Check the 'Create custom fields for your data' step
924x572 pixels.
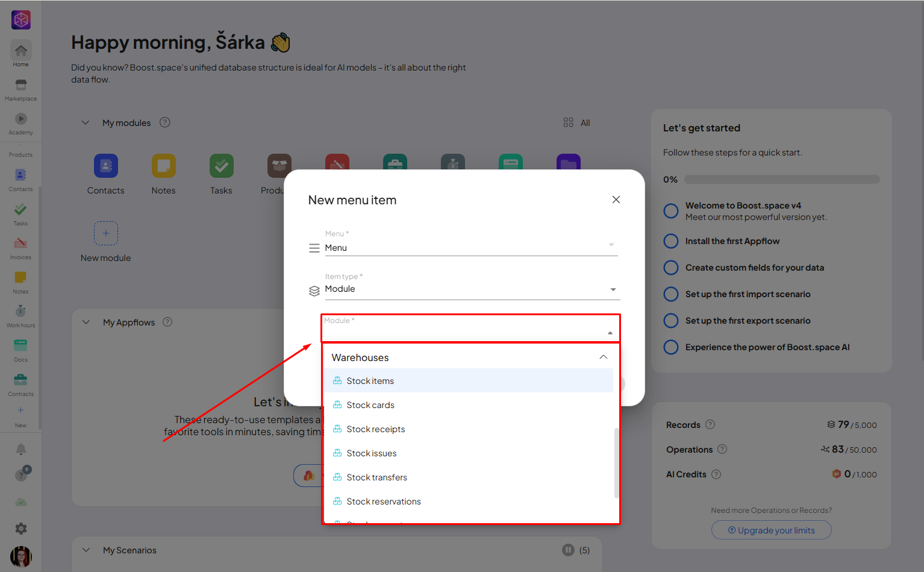point(670,268)
